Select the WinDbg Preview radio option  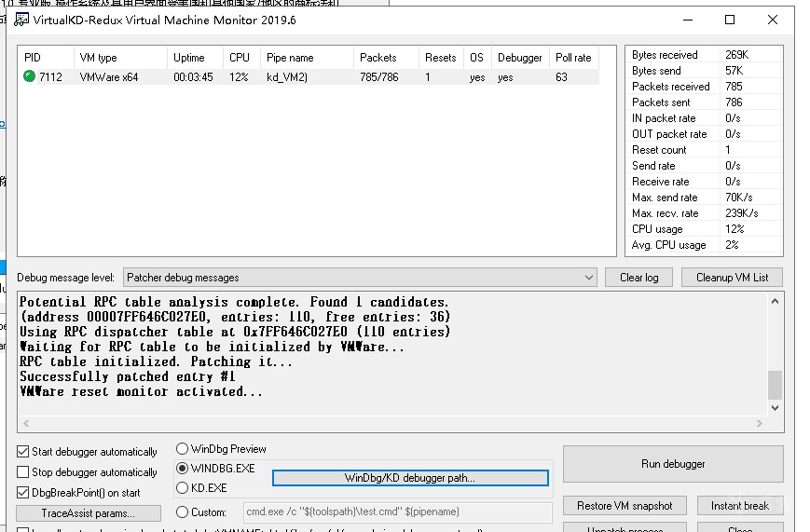tap(182, 448)
